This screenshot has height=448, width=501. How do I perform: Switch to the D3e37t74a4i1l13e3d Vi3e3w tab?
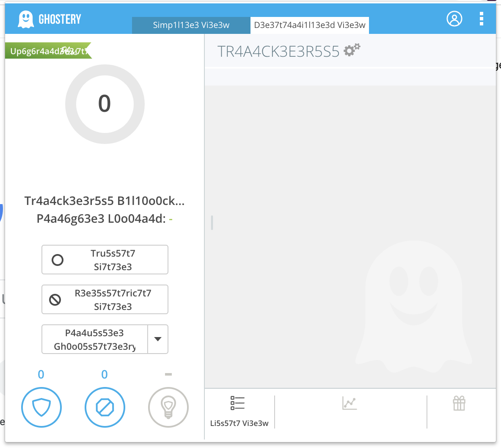(x=310, y=25)
